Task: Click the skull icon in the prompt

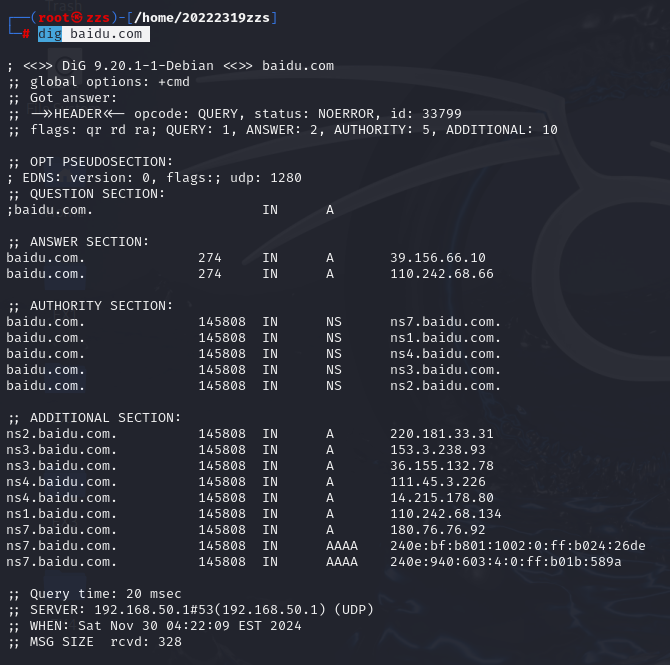Action: coord(77,18)
